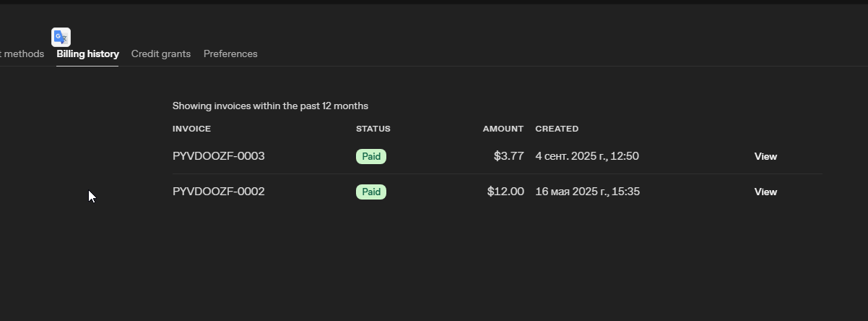Open the Credit grants tab
This screenshot has height=321, width=868.
(161, 54)
